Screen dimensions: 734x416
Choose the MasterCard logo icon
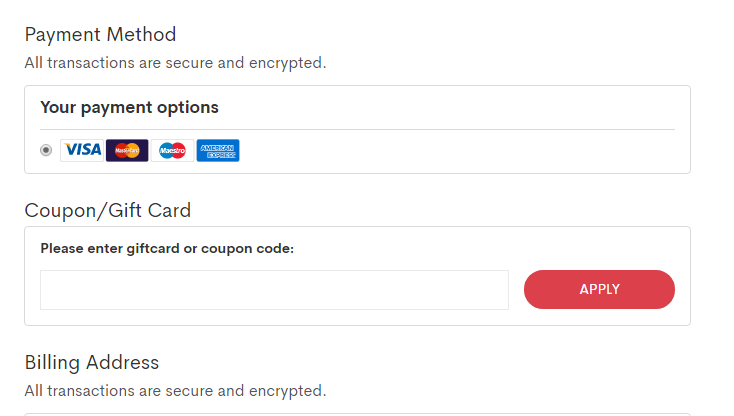coord(127,150)
